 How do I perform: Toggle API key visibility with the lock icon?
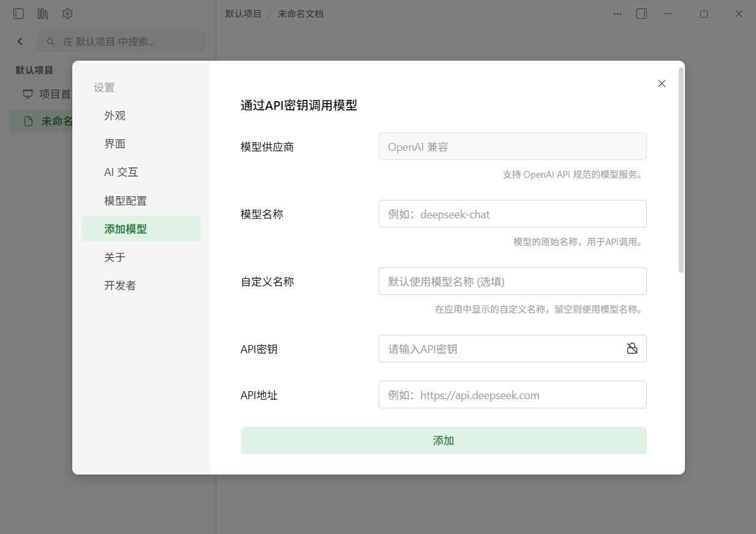(x=632, y=348)
